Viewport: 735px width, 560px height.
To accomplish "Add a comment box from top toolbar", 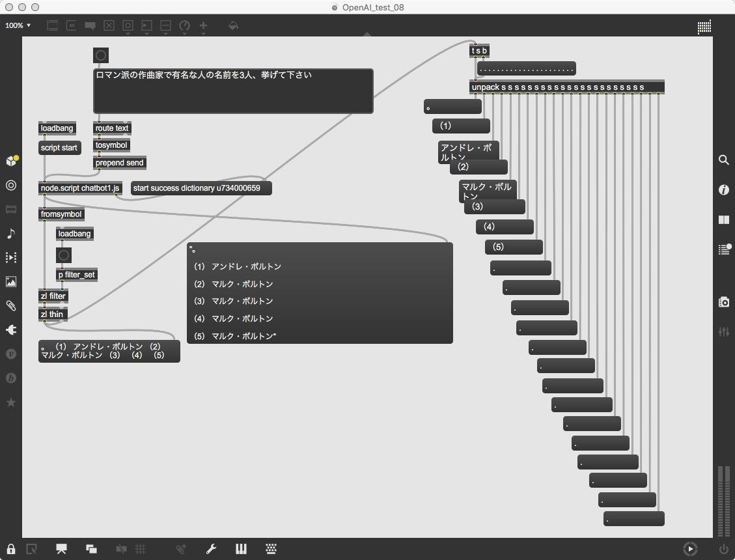I will (90, 26).
